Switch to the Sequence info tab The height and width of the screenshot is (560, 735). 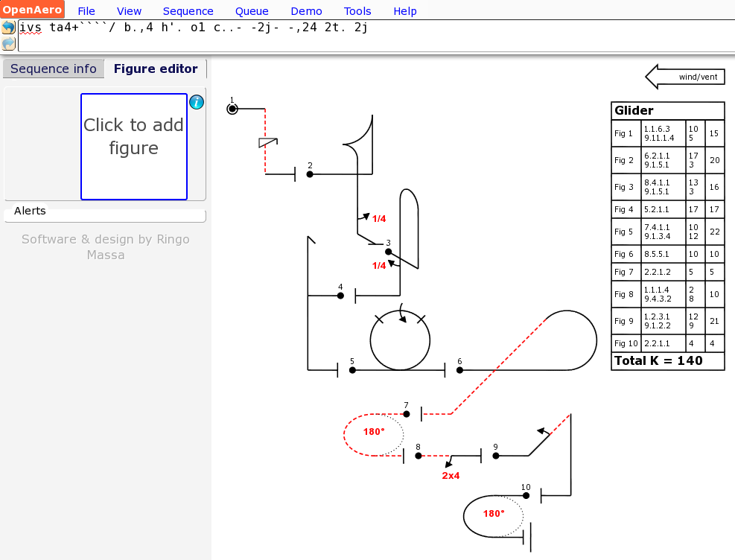coord(54,69)
